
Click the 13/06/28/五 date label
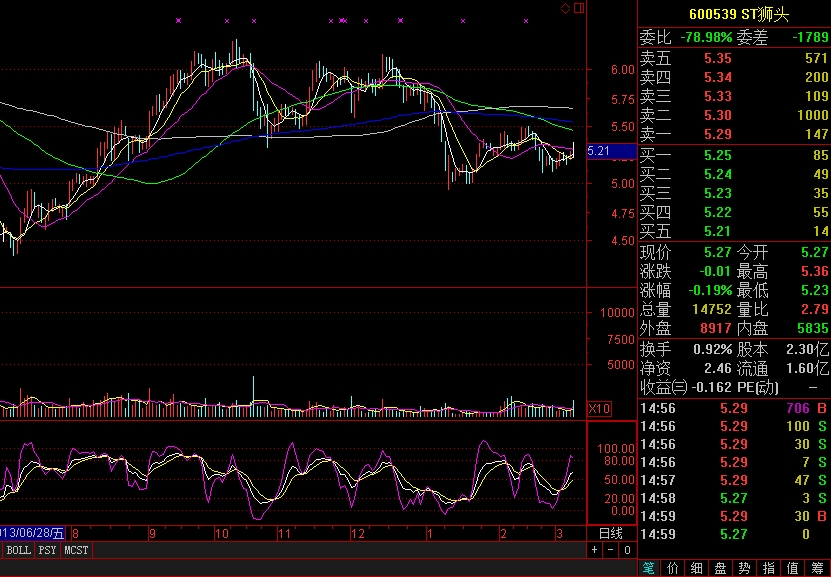(32, 533)
